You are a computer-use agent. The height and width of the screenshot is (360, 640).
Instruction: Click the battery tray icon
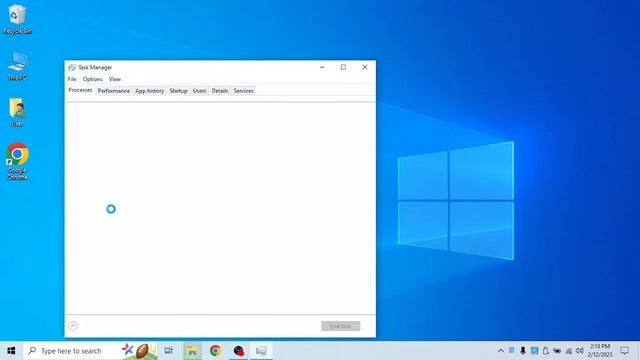click(x=557, y=351)
